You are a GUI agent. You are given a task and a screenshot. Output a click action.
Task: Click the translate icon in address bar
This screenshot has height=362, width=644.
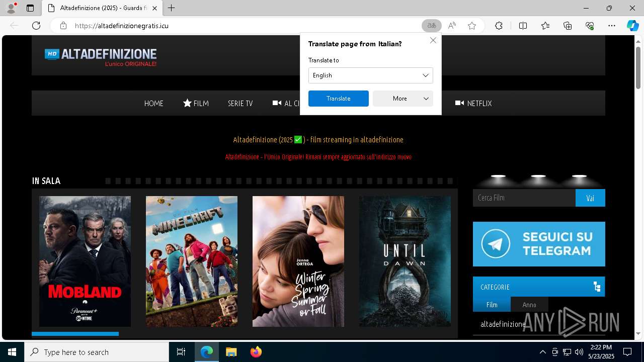(x=431, y=26)
